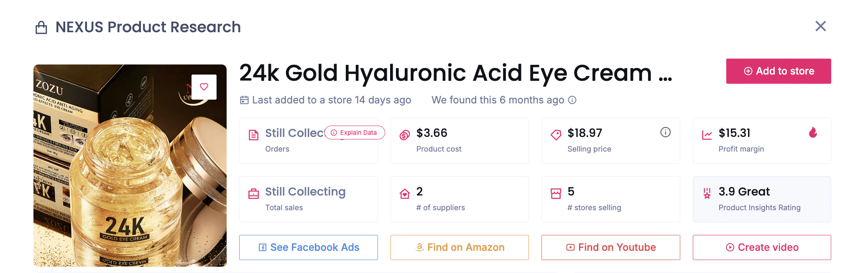Open 'See Facebook Ads'
The height and width of the screenshot is (273, 868).
coord(308,247)
